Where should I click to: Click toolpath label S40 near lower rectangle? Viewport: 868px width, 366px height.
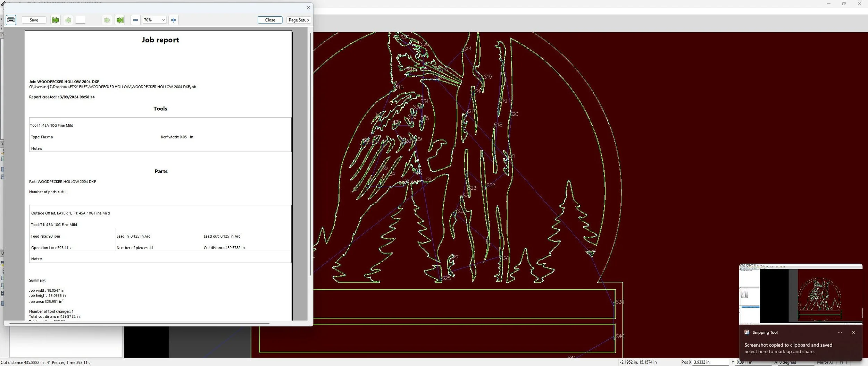(x=620, y=337)
